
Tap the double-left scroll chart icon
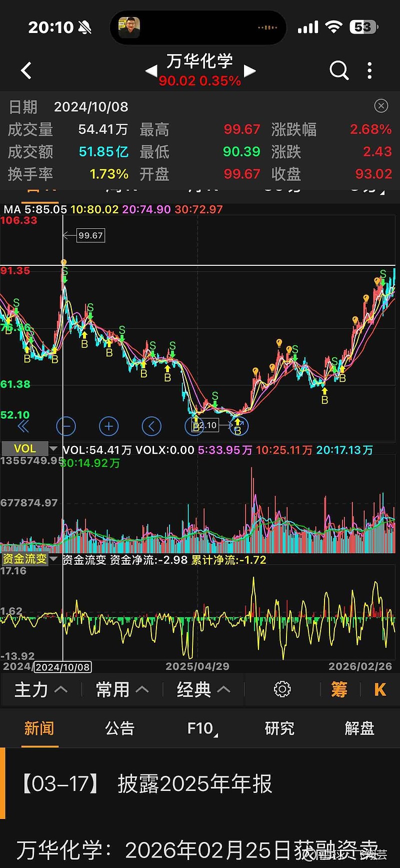tap(23, 426)
